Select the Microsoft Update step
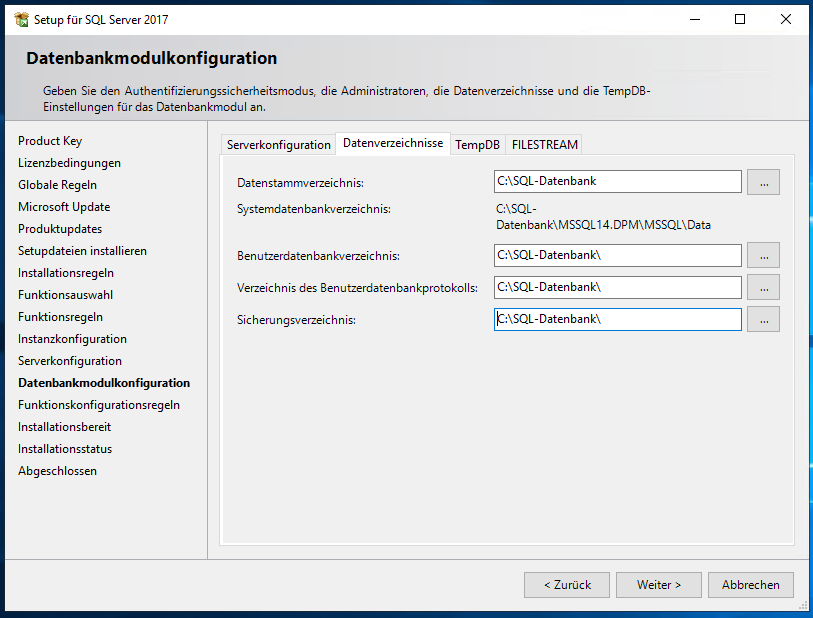The image size is (813, 618). point(64,207)
